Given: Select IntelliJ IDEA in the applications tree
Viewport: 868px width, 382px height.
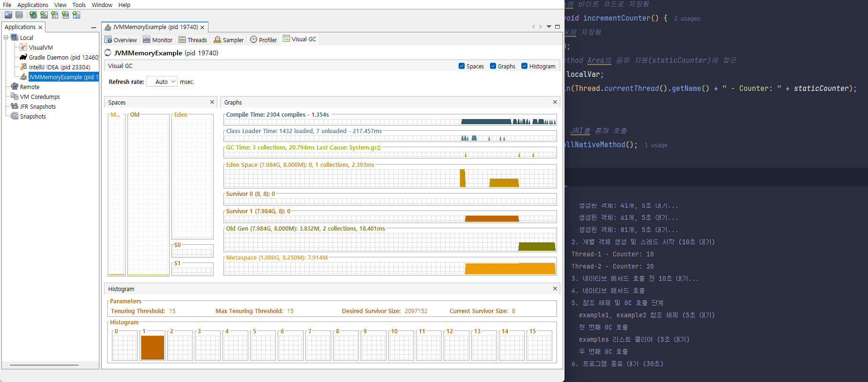Looking at the screenshot, I should [59, 67].
